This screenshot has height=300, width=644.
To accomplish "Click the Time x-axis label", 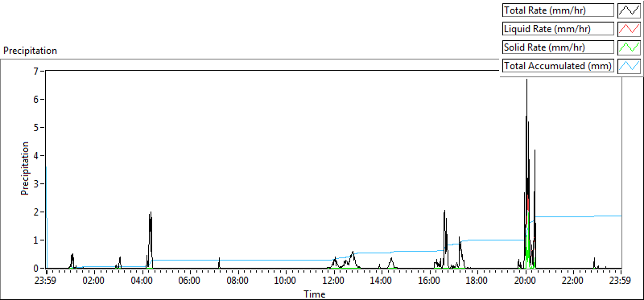I will 315,294.
